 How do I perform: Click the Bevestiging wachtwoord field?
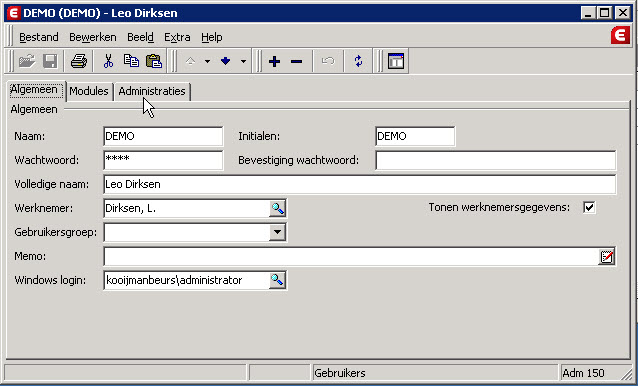coord(495,160)
